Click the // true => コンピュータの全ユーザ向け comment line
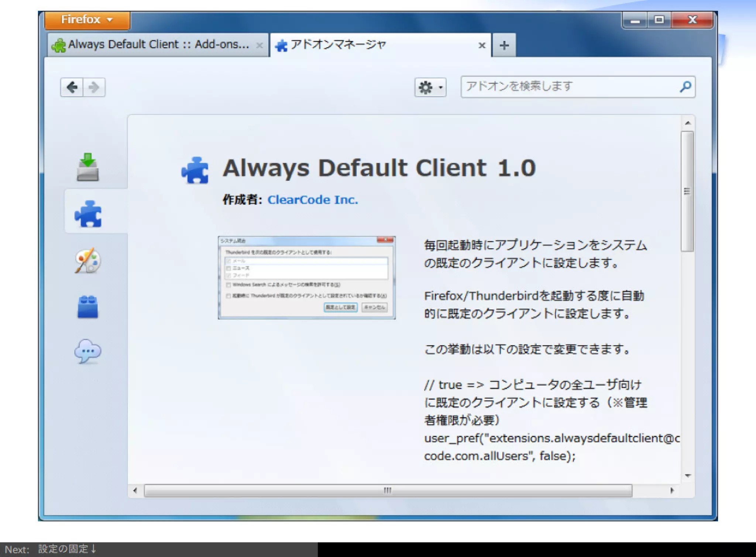This screenshot has height=557, width=756. [x=536, y=403]
